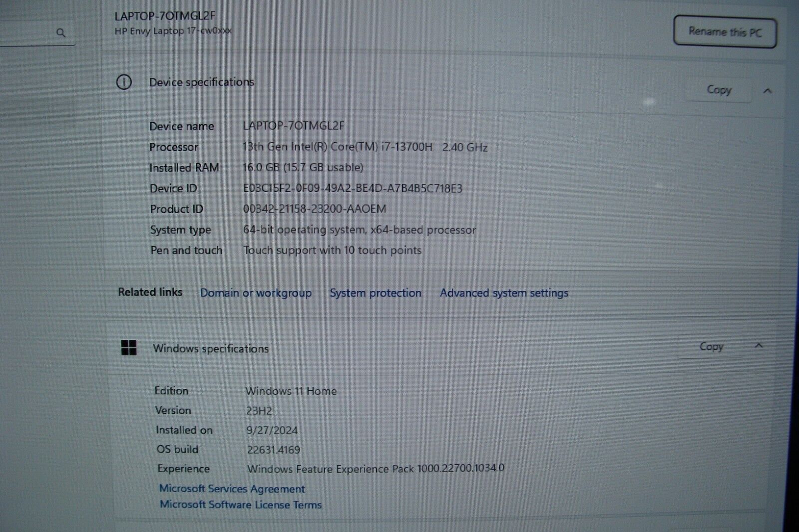This screenshot has height=532, width=799.
Task: Click the Experience label
Action: 184,469
